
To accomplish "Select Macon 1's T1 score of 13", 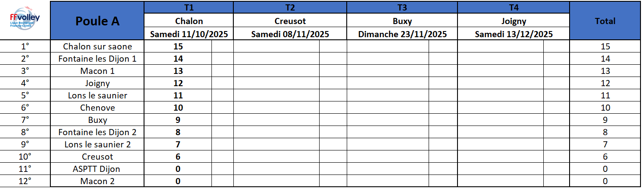I will [x=178, y=71].
